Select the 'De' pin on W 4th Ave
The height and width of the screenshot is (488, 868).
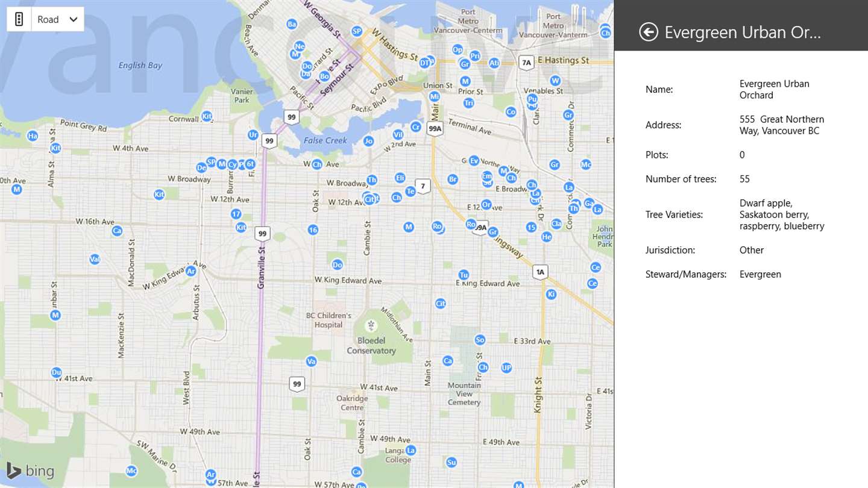coord(201,167)
